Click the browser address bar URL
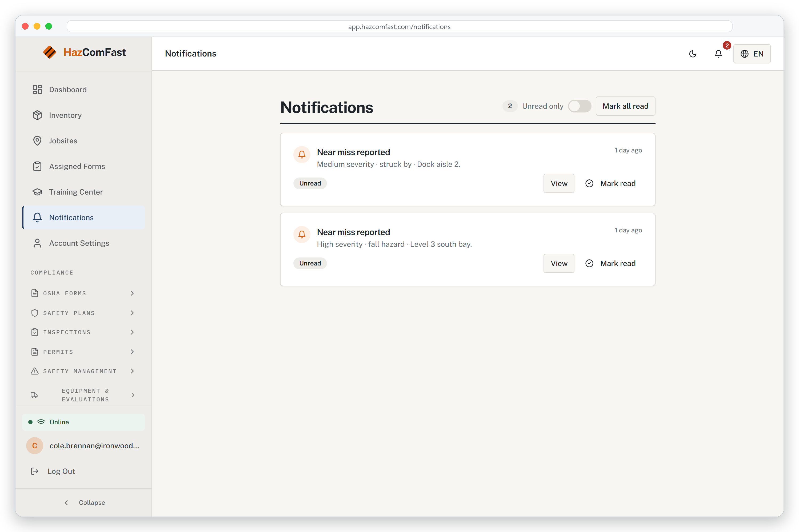The height and width of the screenshot is (532, 799). coord(399,26)
